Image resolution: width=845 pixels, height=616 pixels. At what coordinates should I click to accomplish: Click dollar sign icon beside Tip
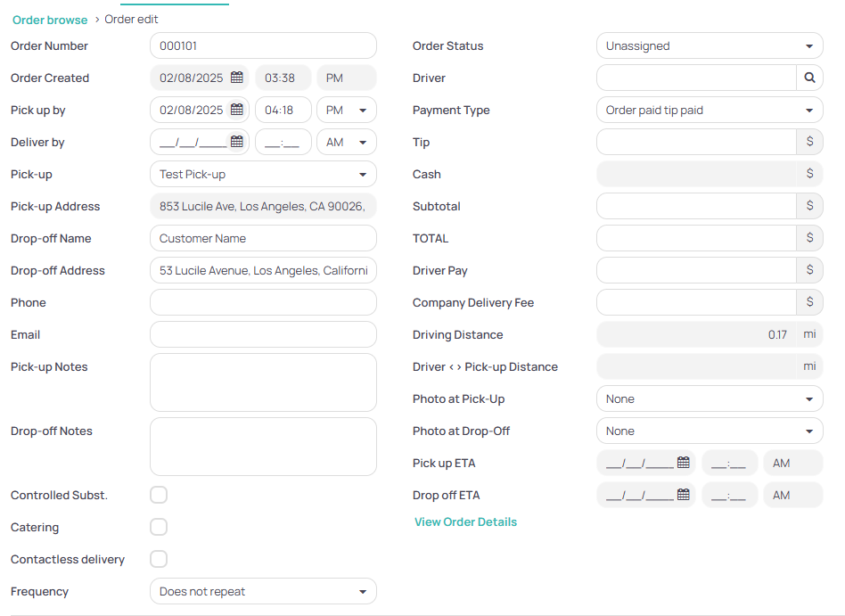(x=809, y=142)
